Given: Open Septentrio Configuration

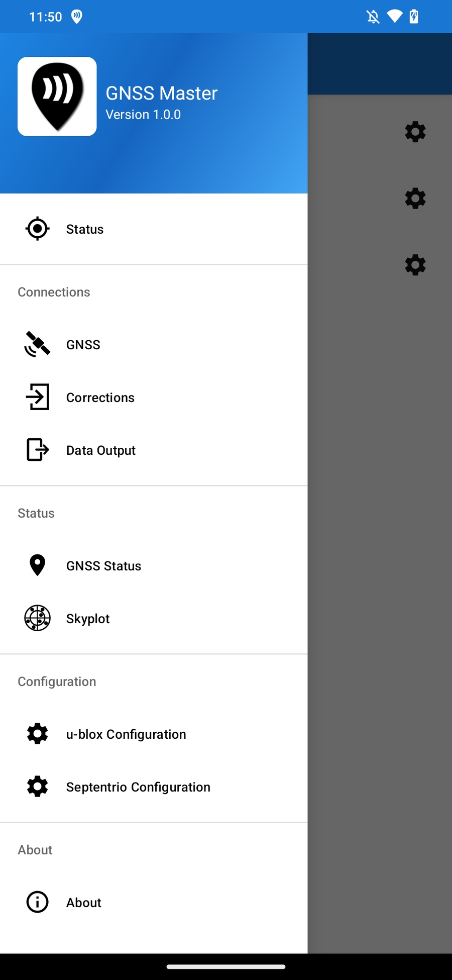Looking at the screenshot, I should point(138,787).
